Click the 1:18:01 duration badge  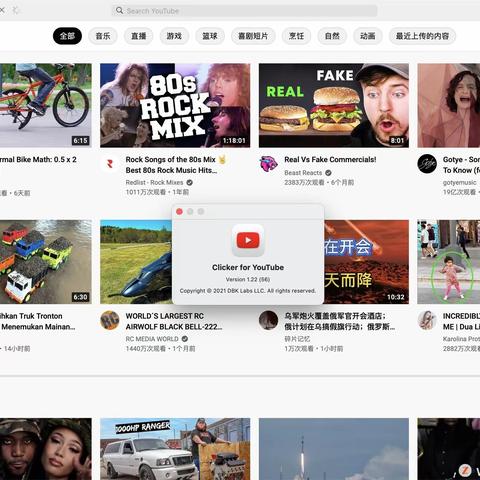point(234,141)
